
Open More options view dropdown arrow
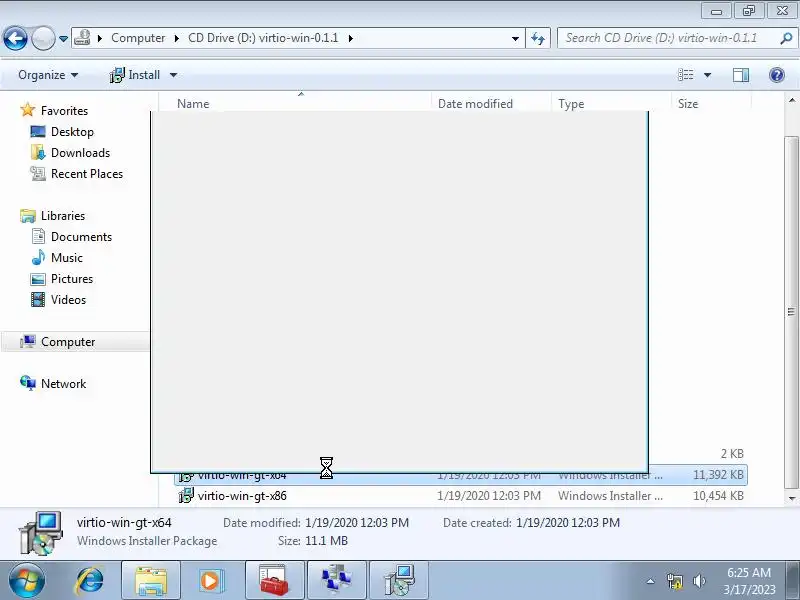click(x=708, y=75)
